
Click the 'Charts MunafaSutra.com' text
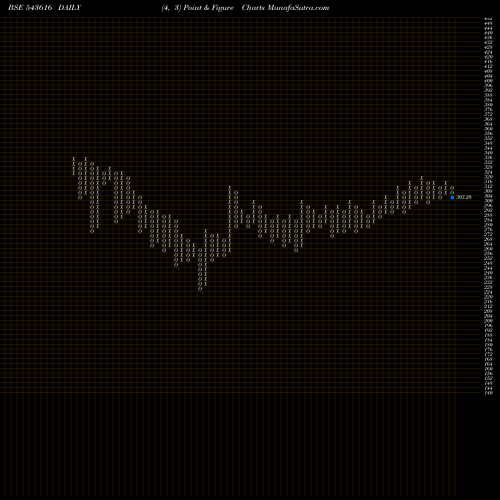pyautogui.click(x=285, y=8)
